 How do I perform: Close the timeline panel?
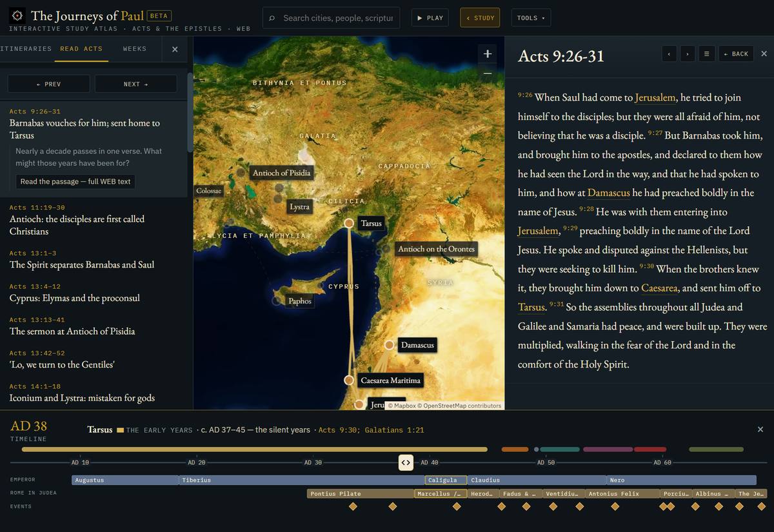[x=760, y=429]
